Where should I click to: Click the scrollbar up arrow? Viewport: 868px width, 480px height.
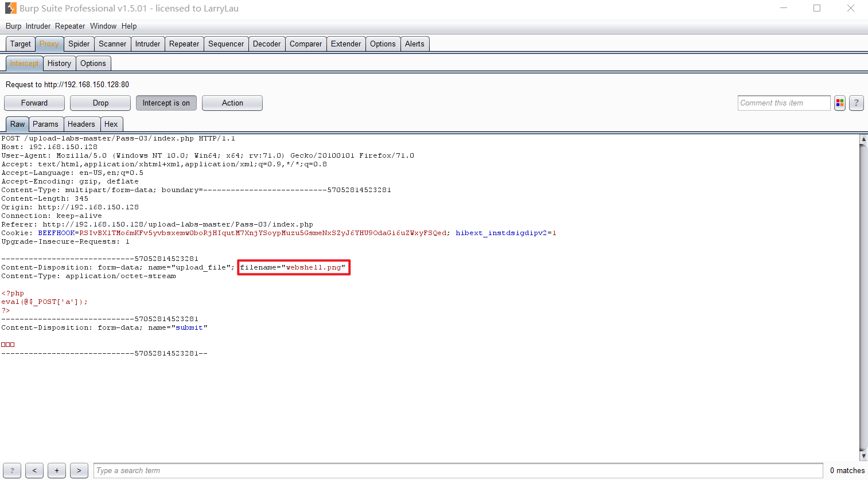[863, 139]
